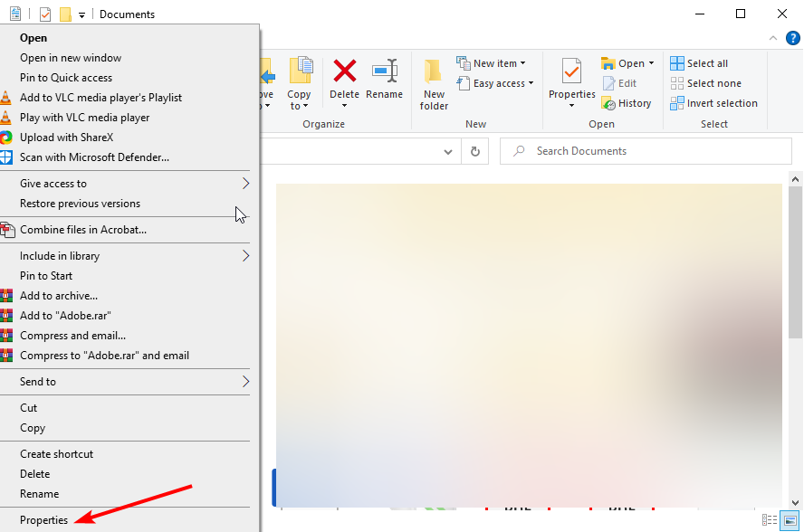Click the vertical scrollbar up arrow
The image size is (804, 532).
tap(795, 179)
